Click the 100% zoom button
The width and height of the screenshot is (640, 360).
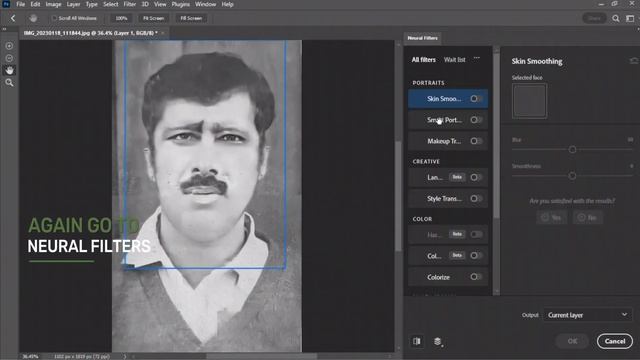(x=121, y=18)
